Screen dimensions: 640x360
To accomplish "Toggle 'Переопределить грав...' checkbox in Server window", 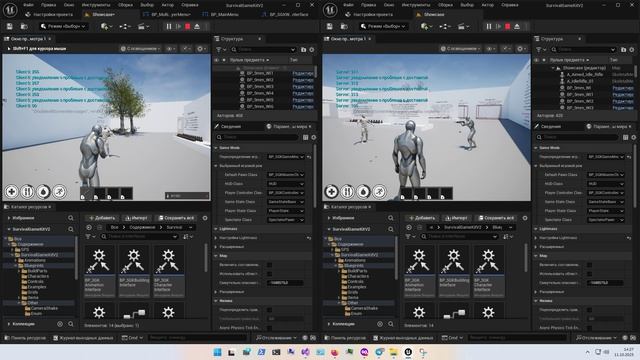I will (589, 310).
